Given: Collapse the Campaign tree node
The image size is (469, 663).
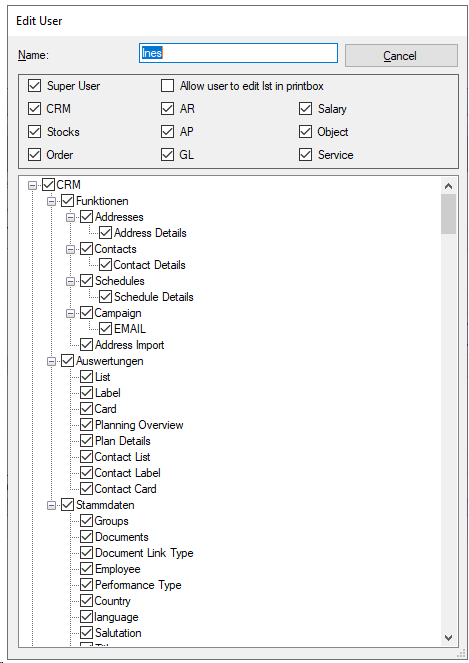Looking at the screenshot, I should pyautogui.click(x=70, y=313).
